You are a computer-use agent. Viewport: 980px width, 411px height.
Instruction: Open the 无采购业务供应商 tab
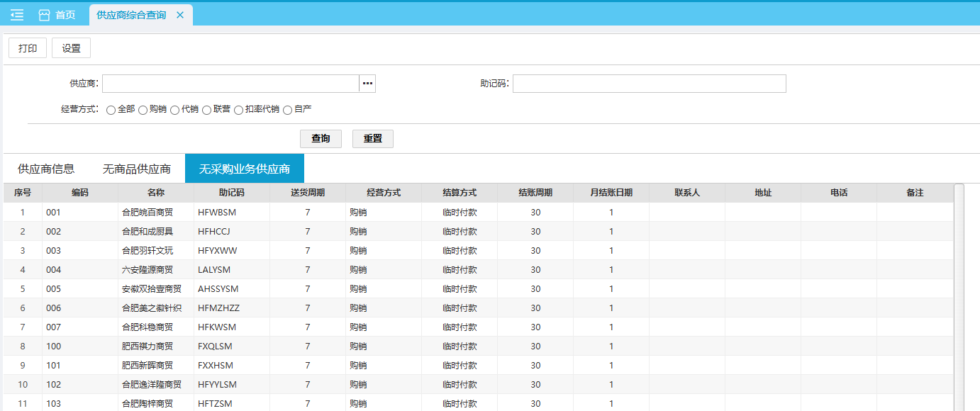(x=245, y=169)
